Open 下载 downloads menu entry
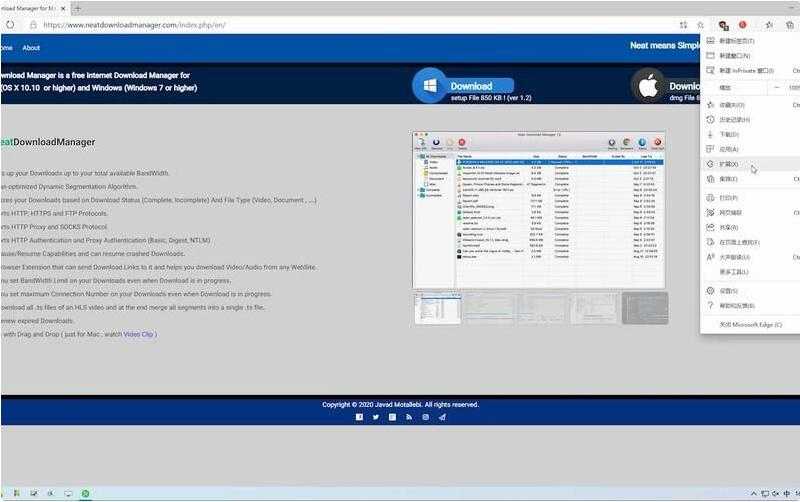 [x=751, y=134]
